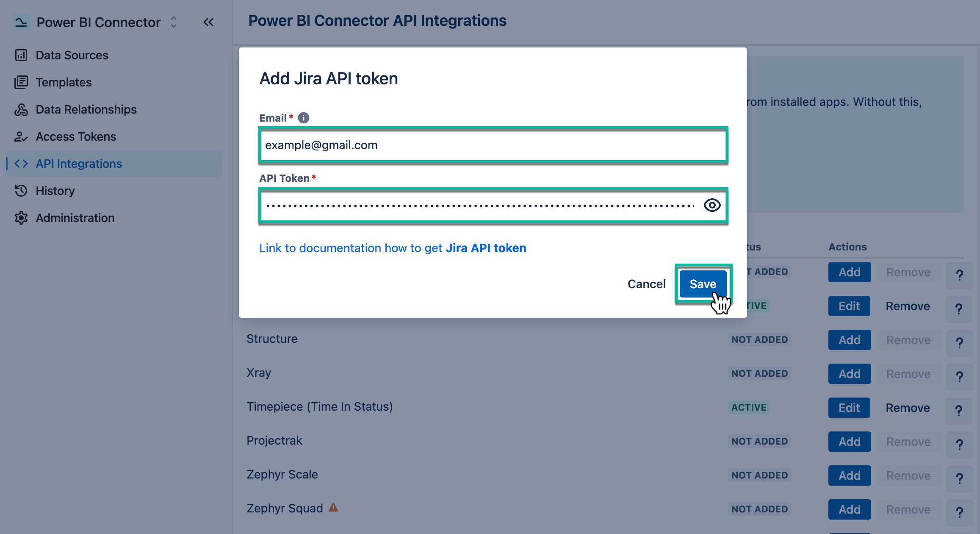Click the Data Relationships icon
Screen dimensions: 980x534
[x=21, y=109]
